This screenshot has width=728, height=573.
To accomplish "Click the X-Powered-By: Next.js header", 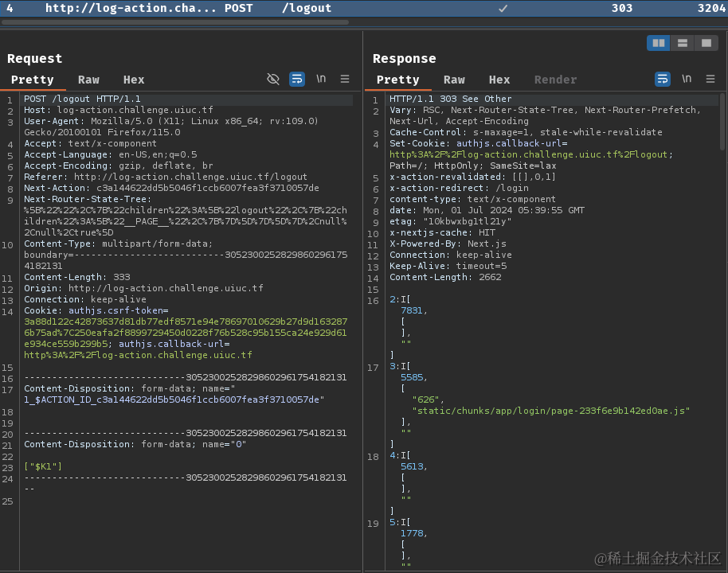I will 448,244.
